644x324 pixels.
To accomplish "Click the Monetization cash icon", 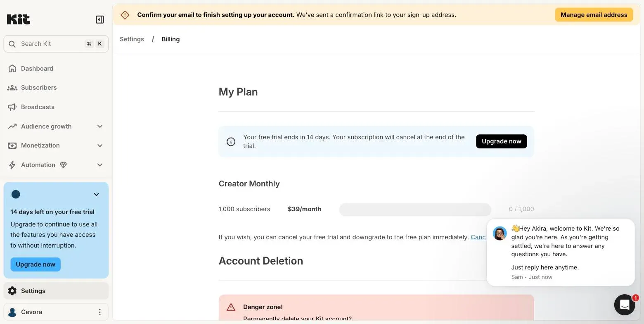I will (x=12, y=145).
